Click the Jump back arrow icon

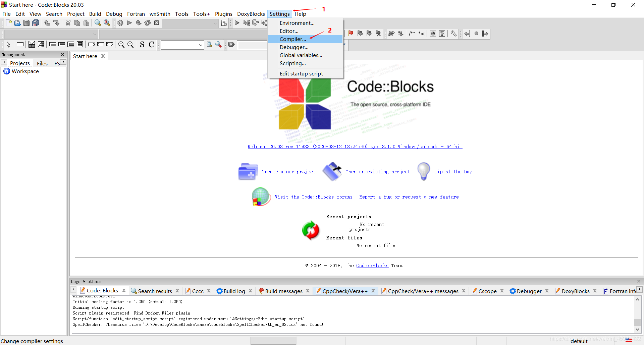click(x=467, y=33)
